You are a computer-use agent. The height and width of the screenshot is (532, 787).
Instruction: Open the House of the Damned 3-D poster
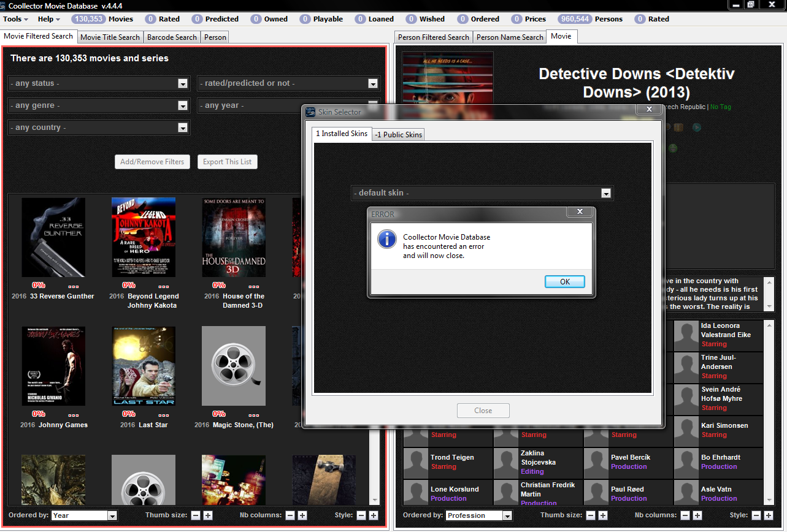click(x=234, y=237)
